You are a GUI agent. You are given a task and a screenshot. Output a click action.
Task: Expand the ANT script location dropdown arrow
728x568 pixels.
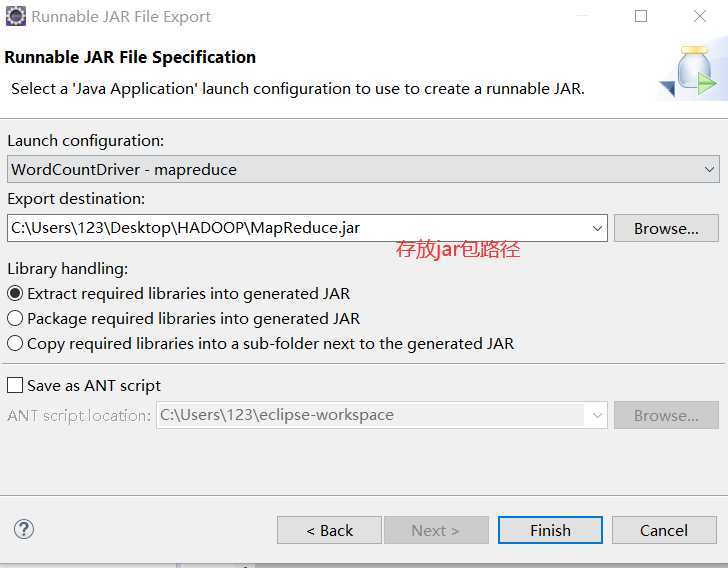pos(597,415)
